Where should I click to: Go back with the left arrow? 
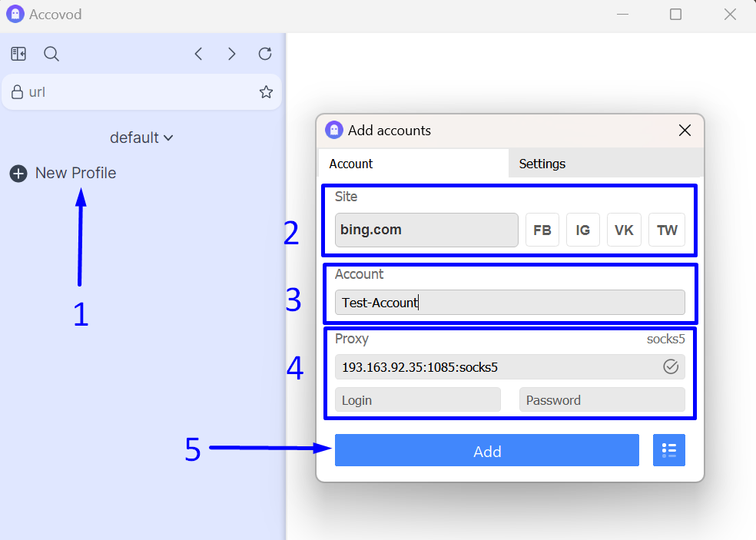pyautogui.click(x=198, y=54)
